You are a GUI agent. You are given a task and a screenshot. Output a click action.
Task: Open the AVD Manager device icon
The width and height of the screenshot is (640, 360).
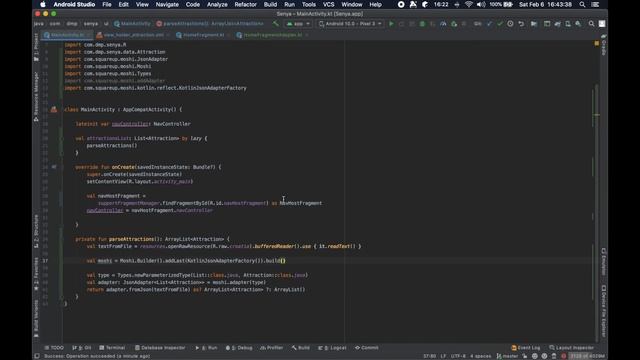click(x=568, y=24)
